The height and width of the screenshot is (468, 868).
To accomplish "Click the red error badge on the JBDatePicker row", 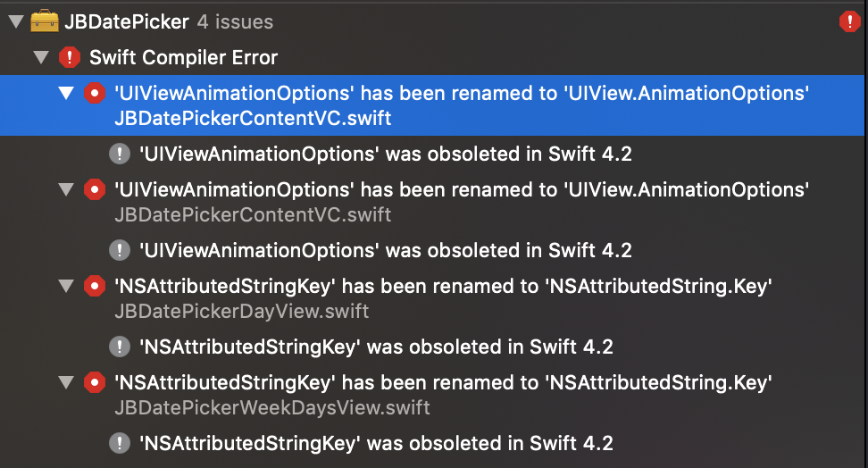I will coord(849,22).
